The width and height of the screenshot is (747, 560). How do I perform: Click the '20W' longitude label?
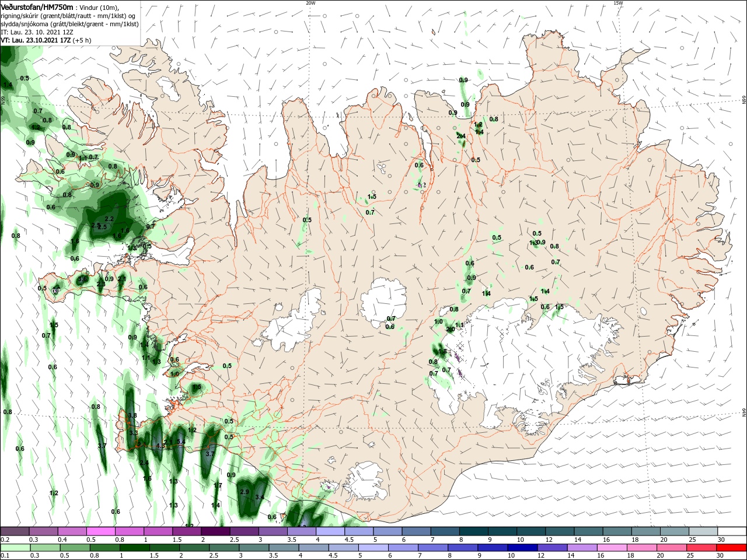coord(310,3)
